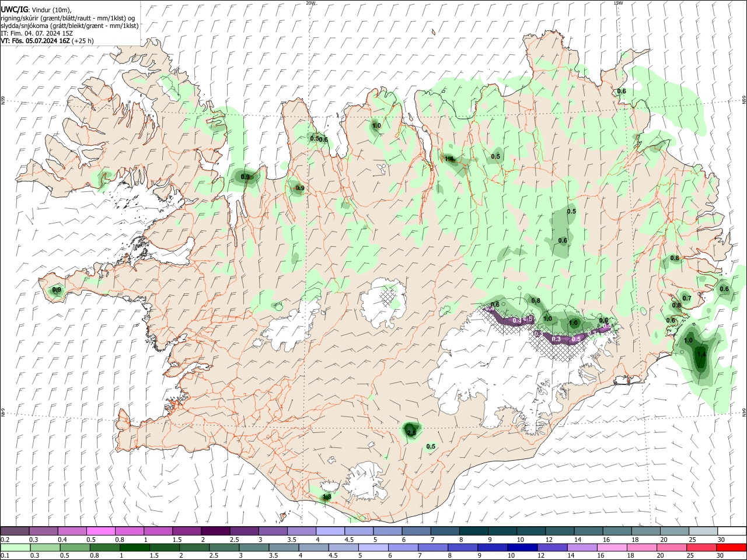Click the 'UWC/IG: Vindur (10m)' title text

(36, 9)
